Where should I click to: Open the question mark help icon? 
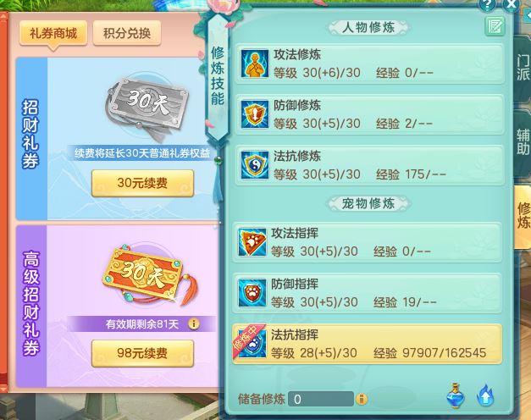(487, 5)
